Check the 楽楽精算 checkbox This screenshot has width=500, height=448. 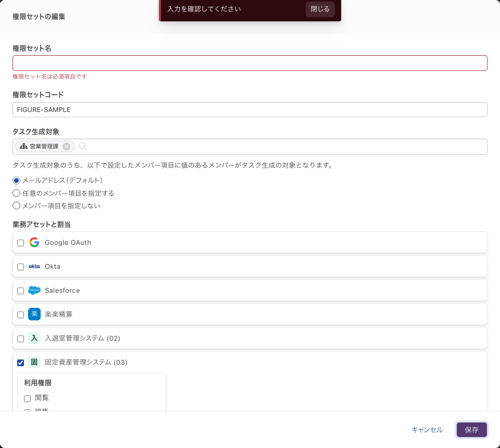click(20, 315)
